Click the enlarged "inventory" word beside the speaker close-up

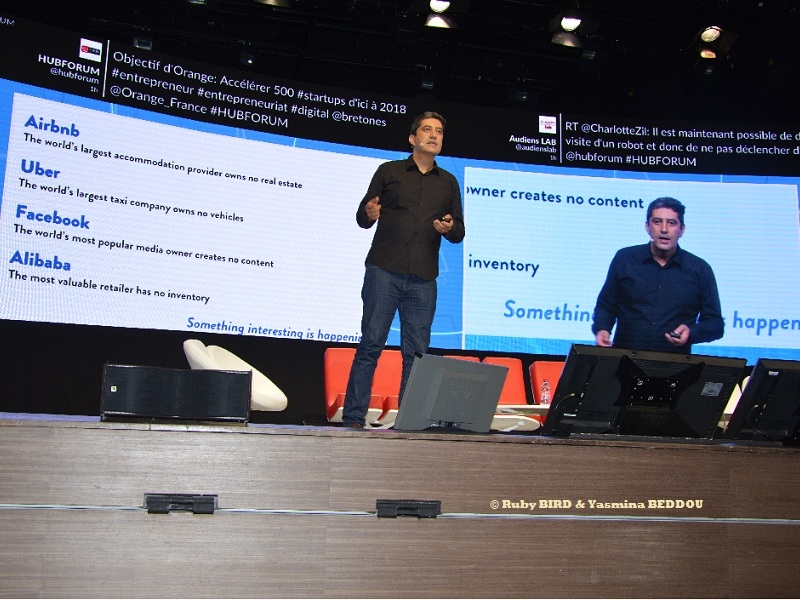coord(504,265)
